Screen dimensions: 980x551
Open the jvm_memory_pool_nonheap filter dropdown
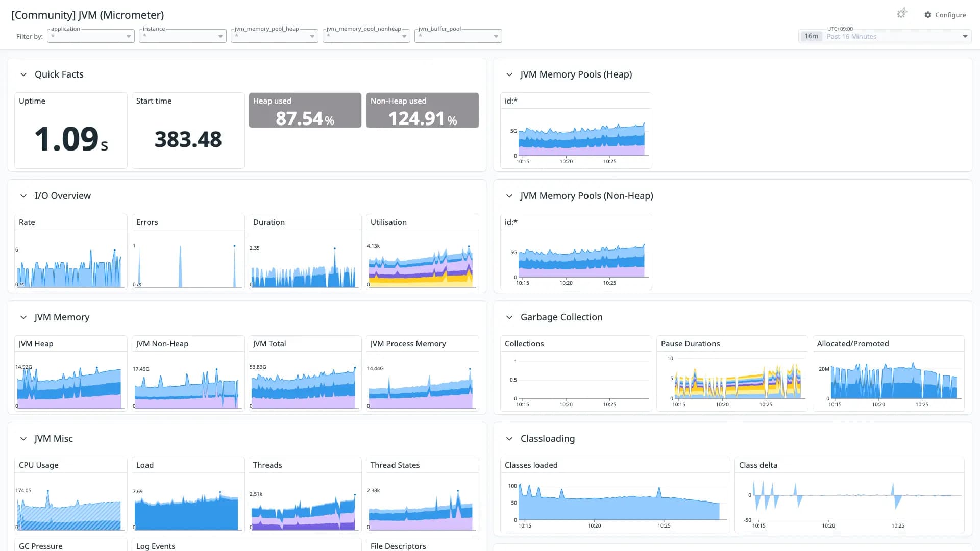coord(366,36)
